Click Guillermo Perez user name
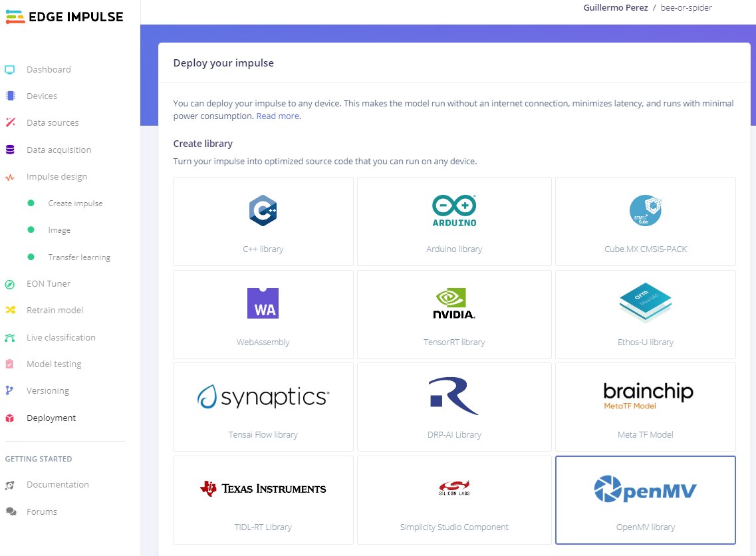Viewport: 756px width, 556px height. point(616,8)
